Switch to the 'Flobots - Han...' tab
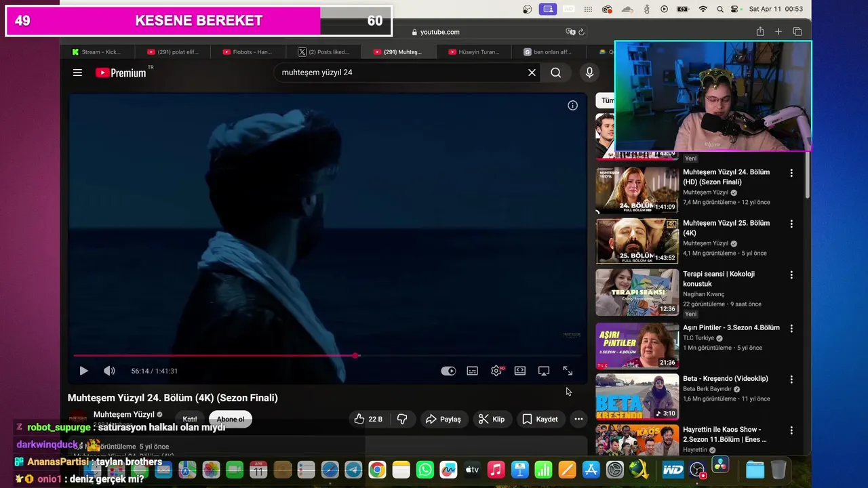Screen dimensions: 868x488 [x=247, y=52]
